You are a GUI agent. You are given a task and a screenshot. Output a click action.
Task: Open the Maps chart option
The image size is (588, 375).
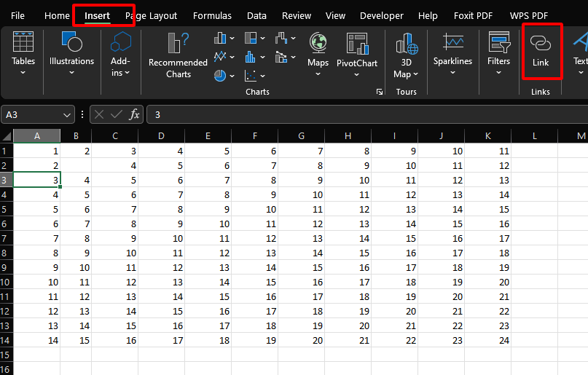click(x=318, y=53)
